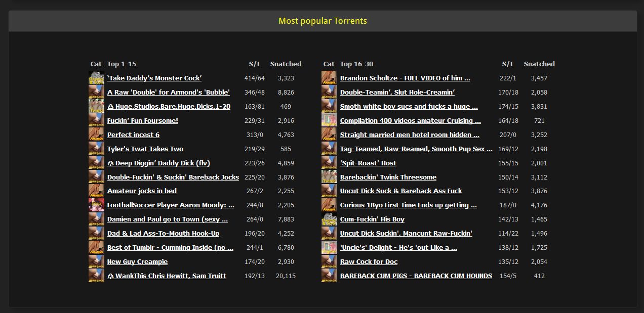Screen dimensions: 644x313
Task: Click category icon beside Amateur jocks in bed
Action: [96, 191]
